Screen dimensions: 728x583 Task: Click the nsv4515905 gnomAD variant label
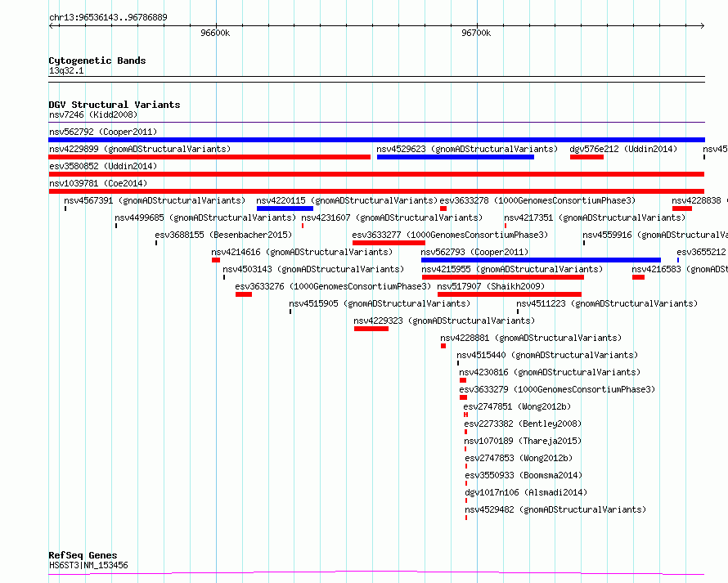(380, 303)
